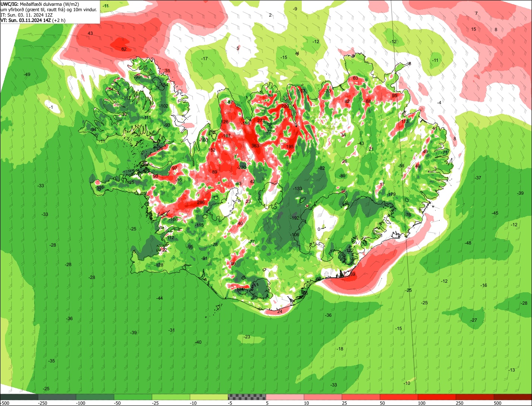This screenshot has height=406, width=532.
Task: Click the map value '-107' in the north-west interior
Action: point(226,136)
